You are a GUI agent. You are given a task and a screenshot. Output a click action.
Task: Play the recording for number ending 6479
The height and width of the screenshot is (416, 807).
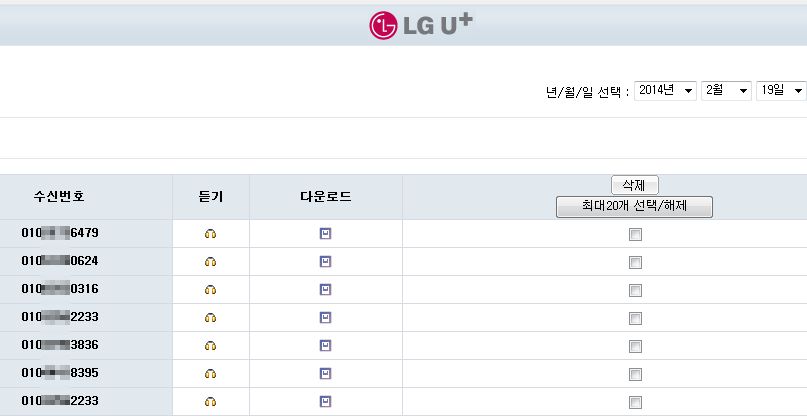(210, 234)
